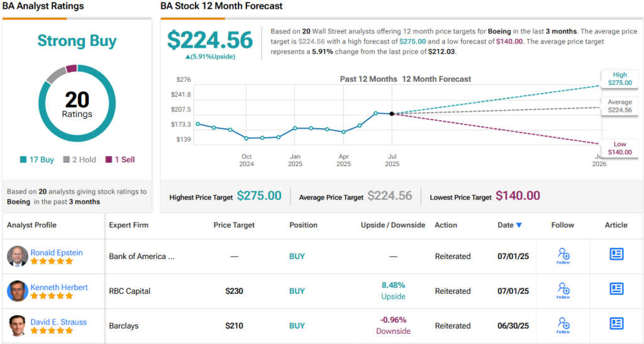Click the Low $140.00 forecast label
Image resolution: width=644 pixels, height=344 pixels.
[619, 148]
